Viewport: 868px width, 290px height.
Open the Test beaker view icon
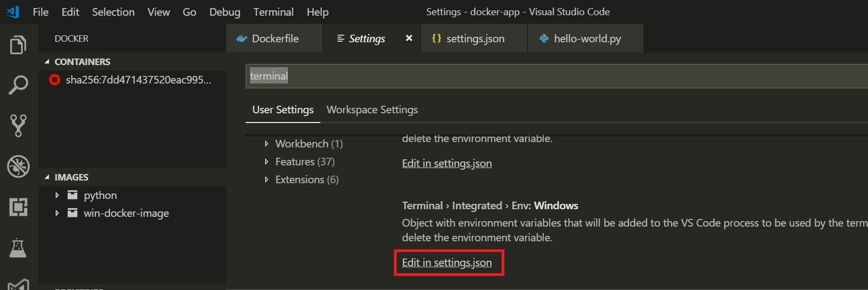(x=18, y=248)
